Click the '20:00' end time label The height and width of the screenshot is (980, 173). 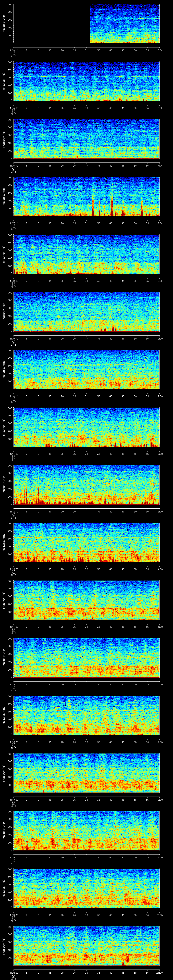point(160,915)
